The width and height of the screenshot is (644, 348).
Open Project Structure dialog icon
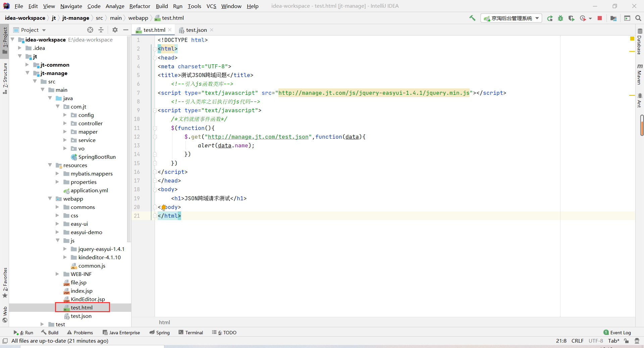pos(613,18)
